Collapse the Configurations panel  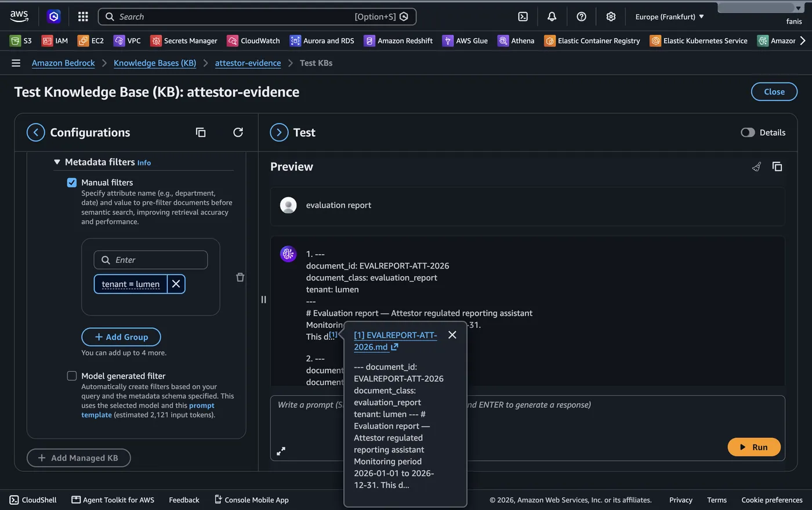pos(36,132)
